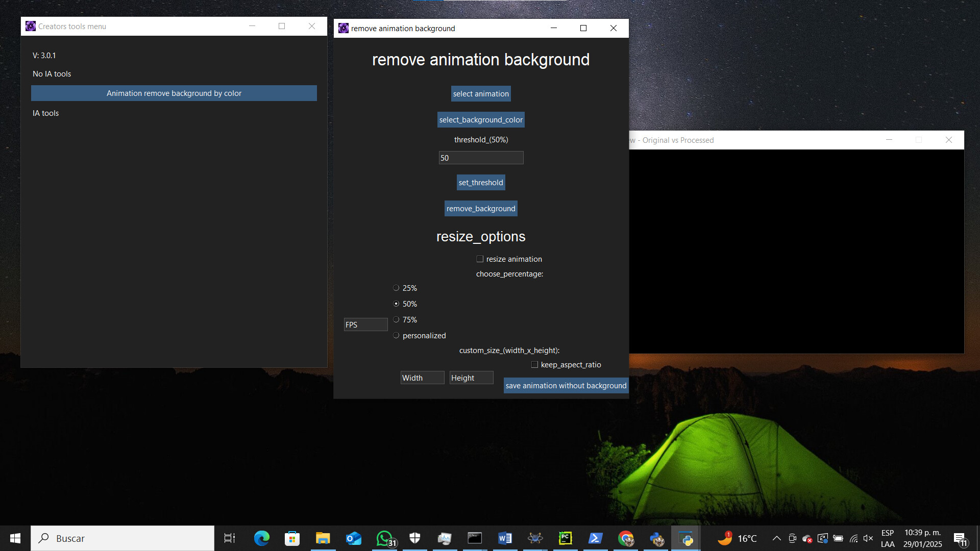
Task: Check the keep_aspect_ratio option
Action: pyautogui.click(x=534, y=364)
